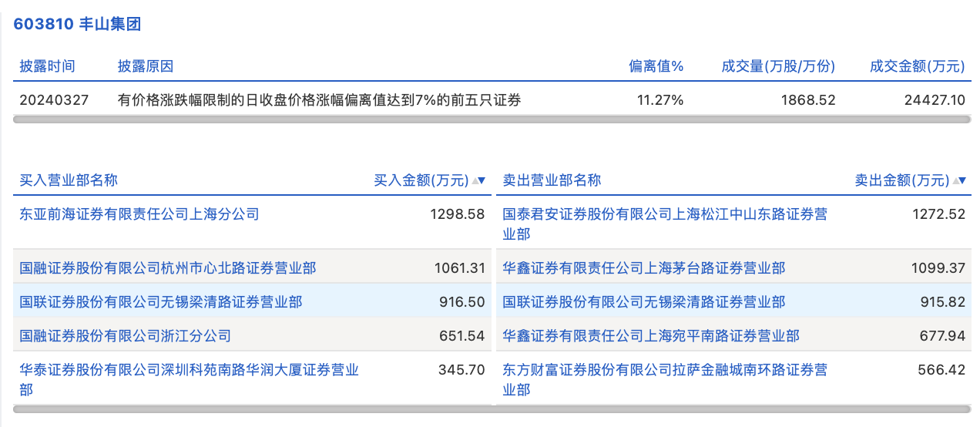Click ascending sort arrow for 卖出金额
Viewport: 980px width, 427px height.
pos(955,180)
